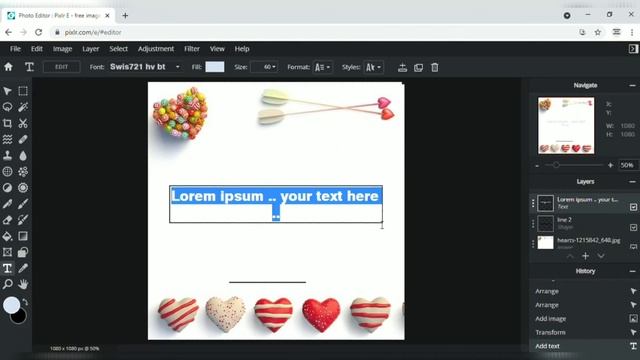This screenshot has height=360, width=640.
Task: Select the Gradient tool
Action: pos(23,236)
